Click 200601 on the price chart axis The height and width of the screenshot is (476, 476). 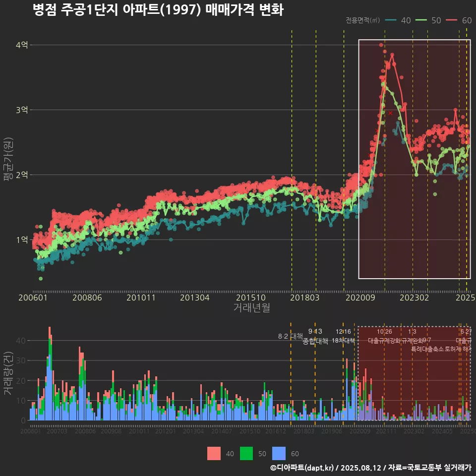33,297
